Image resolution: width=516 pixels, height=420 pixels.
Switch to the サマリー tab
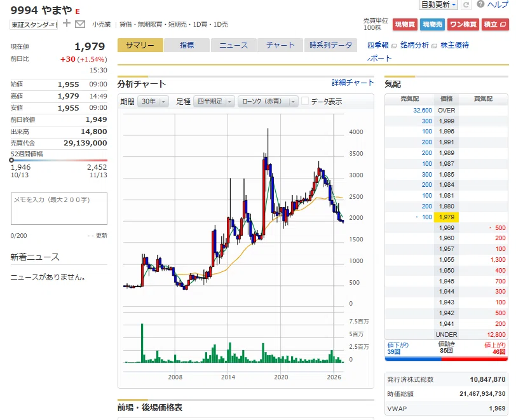pos(140,45)
